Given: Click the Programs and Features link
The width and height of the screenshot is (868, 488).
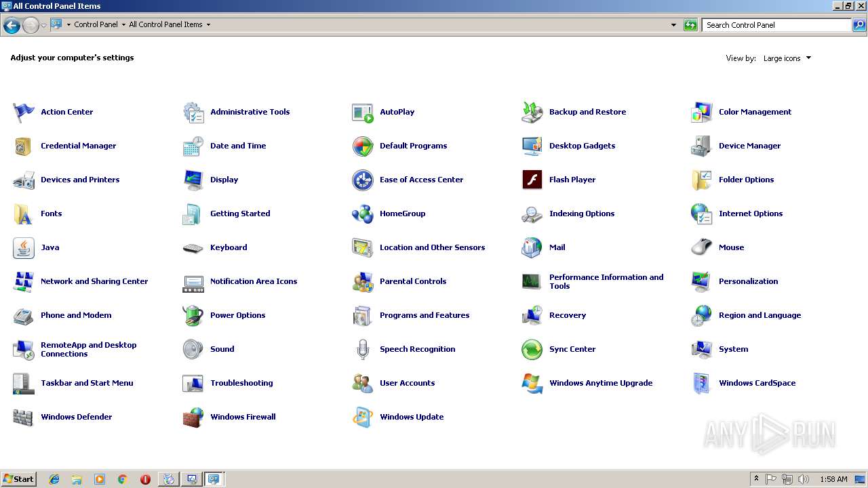Looking at the screenshot, I should click(425, 315).
